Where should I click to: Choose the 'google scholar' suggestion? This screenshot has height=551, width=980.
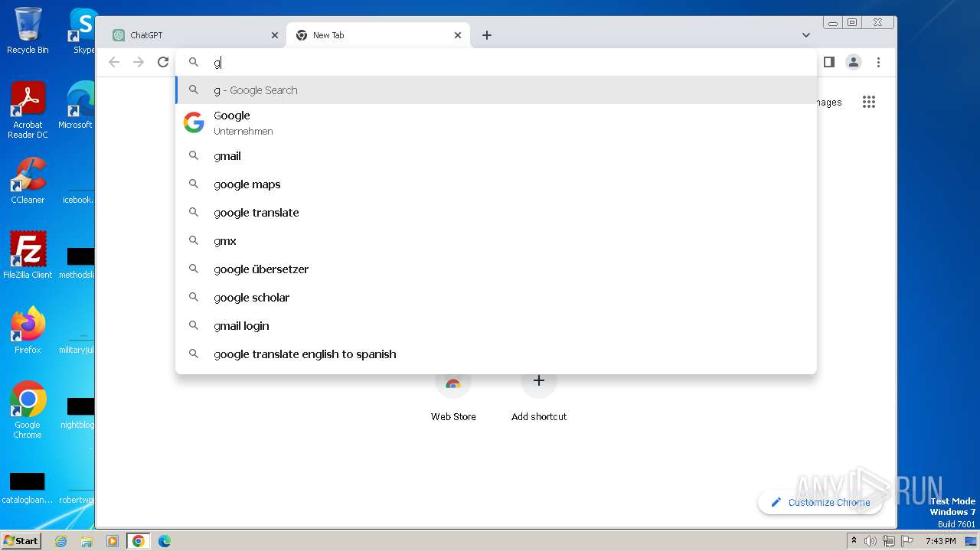(x=496, y=298)
